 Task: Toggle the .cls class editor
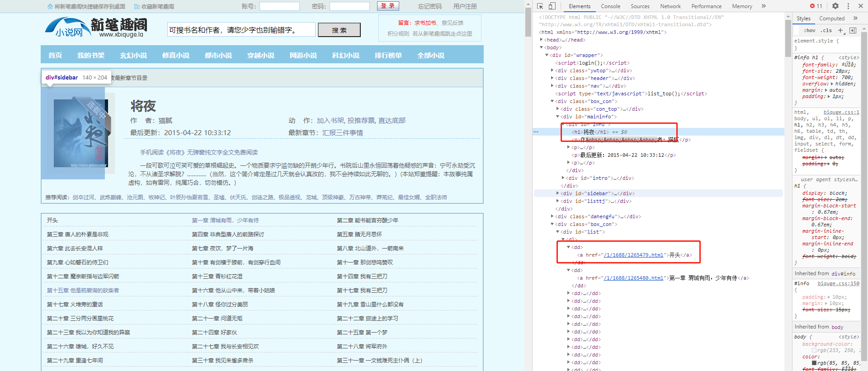tap(827, 30)
